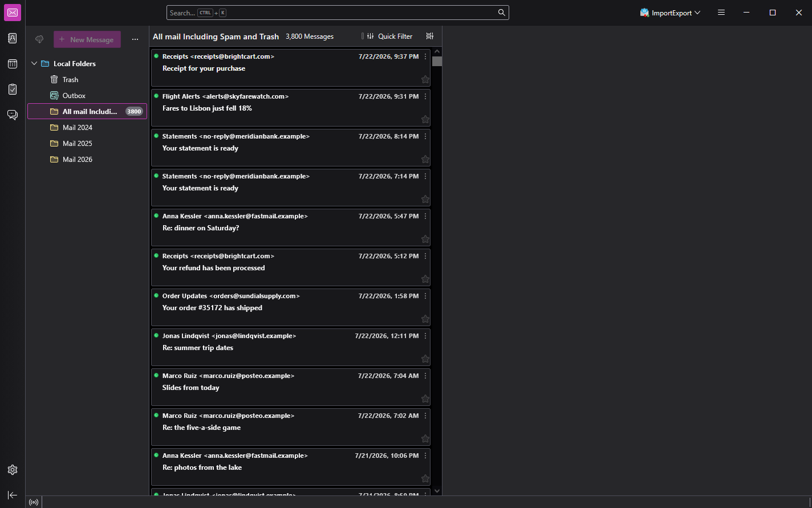Collapse the spaces toolbar

(13, 495)
